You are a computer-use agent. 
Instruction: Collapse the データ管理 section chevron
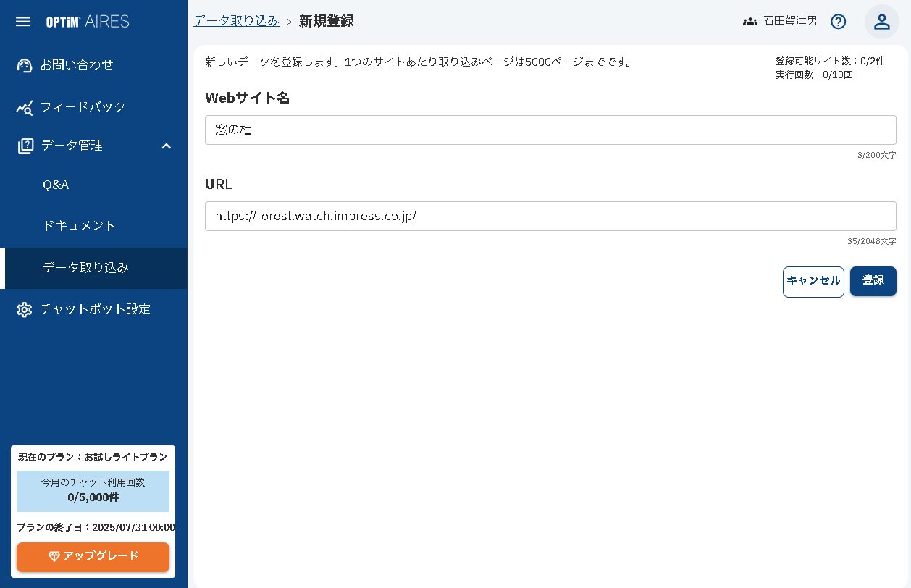(x=167, y=145)
